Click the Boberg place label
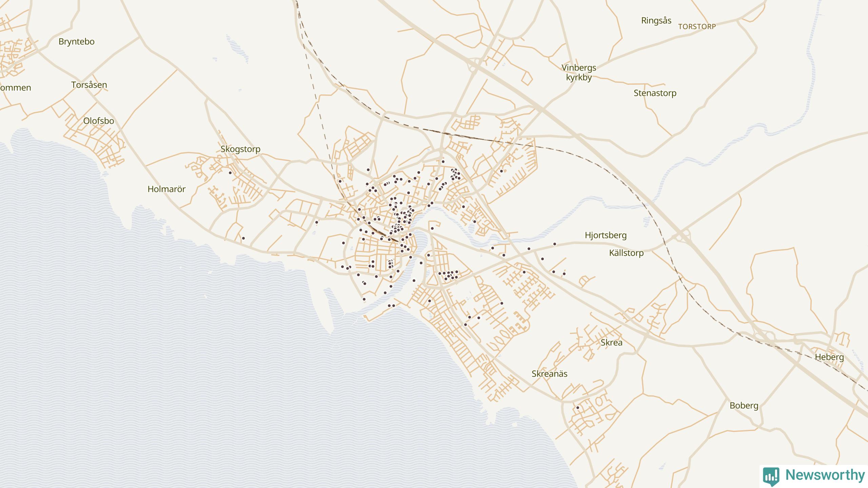This screenshot has width=868, height=488. click(744, 406)
